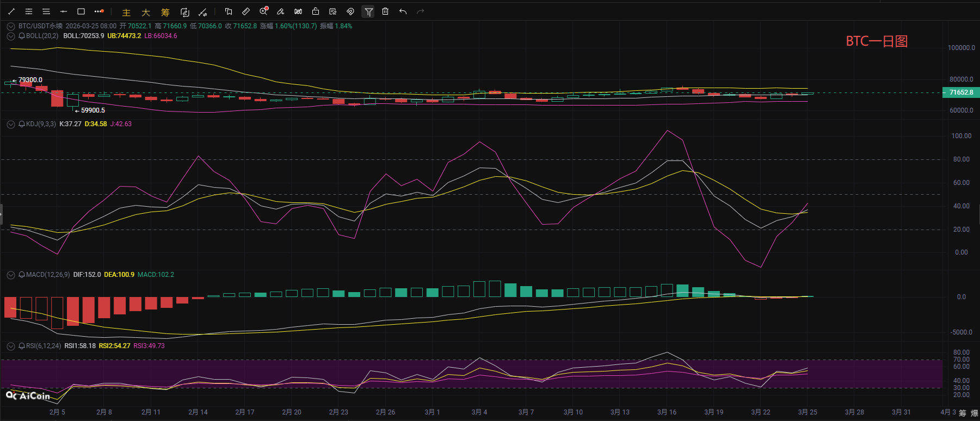Click the trash can delete icon
The image size is (980, 421).
(x=385, y=11)
